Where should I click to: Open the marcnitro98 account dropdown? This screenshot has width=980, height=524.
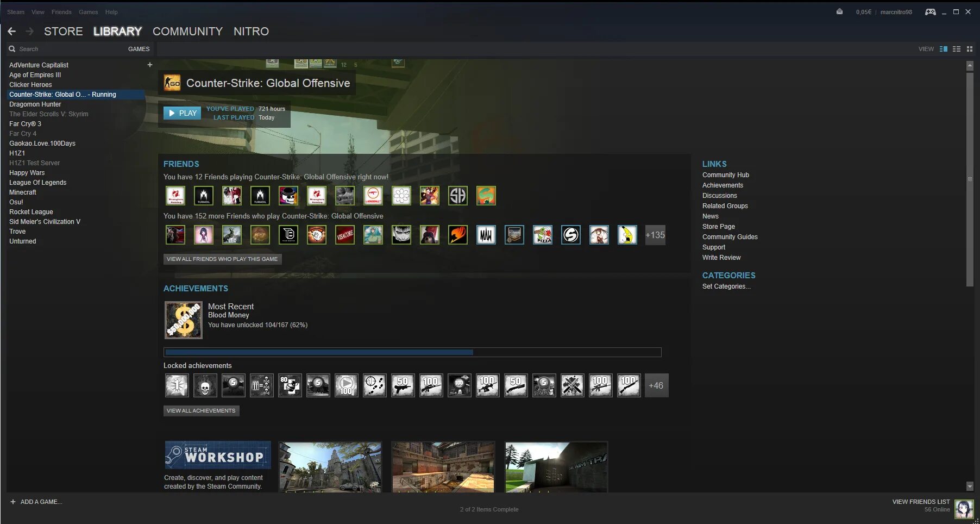coord(896,12)
